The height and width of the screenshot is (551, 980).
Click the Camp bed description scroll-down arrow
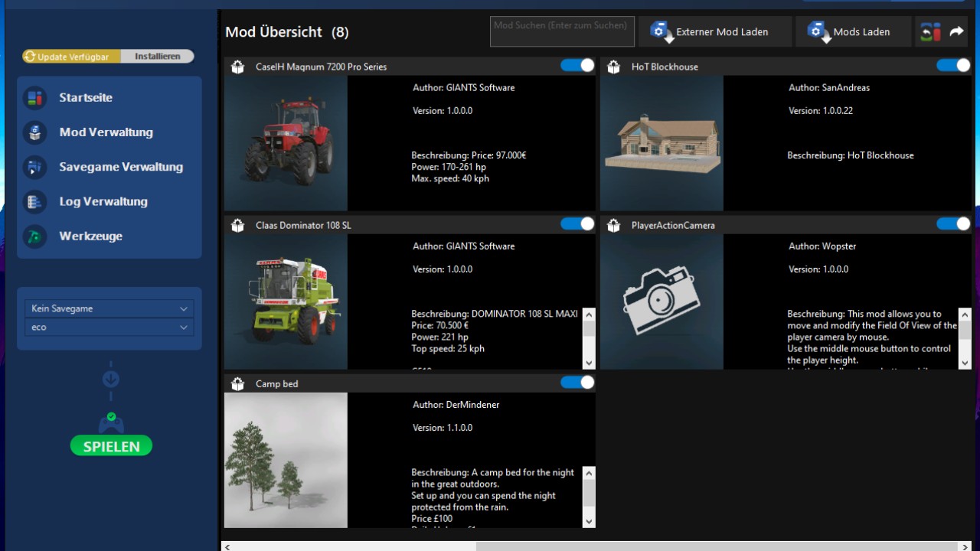[589, 521]
